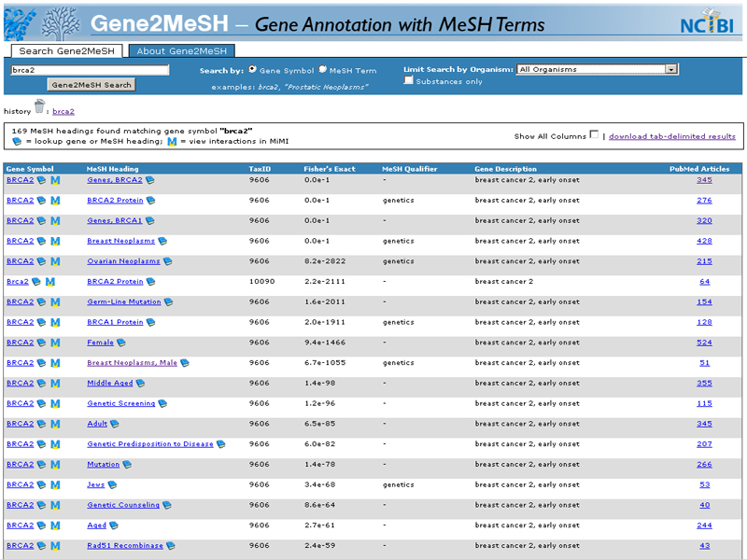Open the 51 PubMed articles link
The image size is (747, 560).
tap(705, 363)
